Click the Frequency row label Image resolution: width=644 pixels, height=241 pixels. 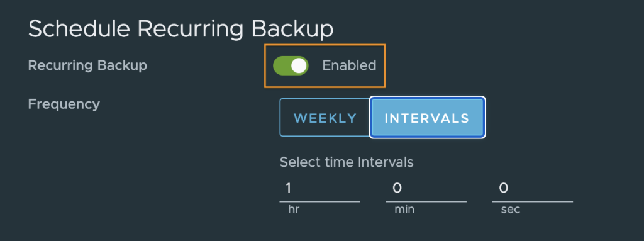64,104
